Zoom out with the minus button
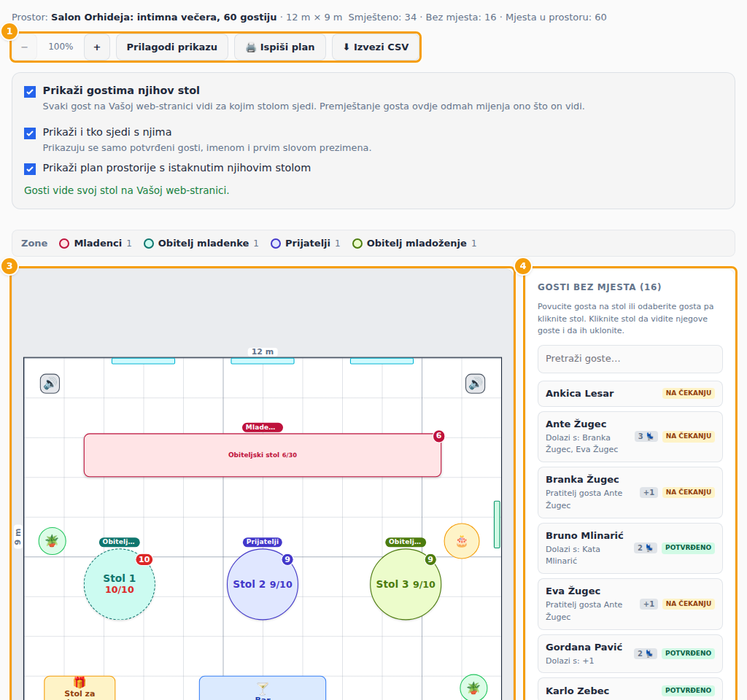The width and height of the screenshot is (747, 700). click(25, 47)
